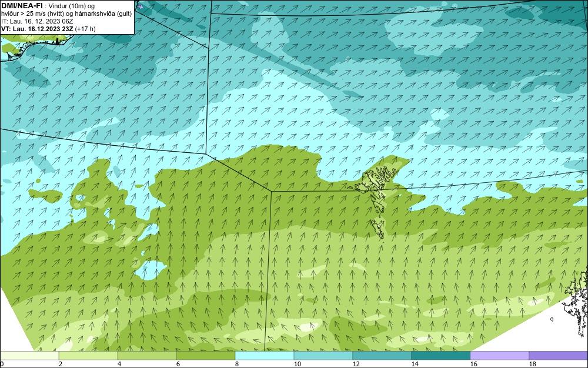This screenshot has height=368, width=588.
Task: Click the legend scale label '4'
Action: click(x=119, y=364)
